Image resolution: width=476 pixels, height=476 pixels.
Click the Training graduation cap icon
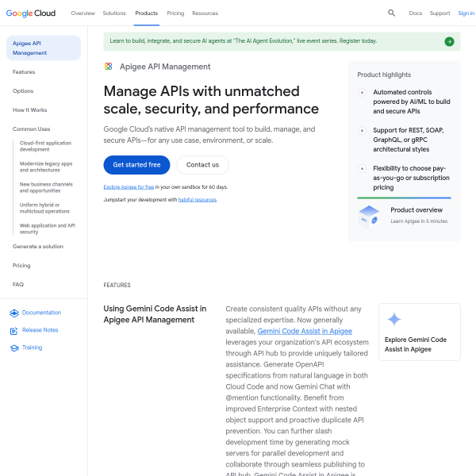point(14,348)
